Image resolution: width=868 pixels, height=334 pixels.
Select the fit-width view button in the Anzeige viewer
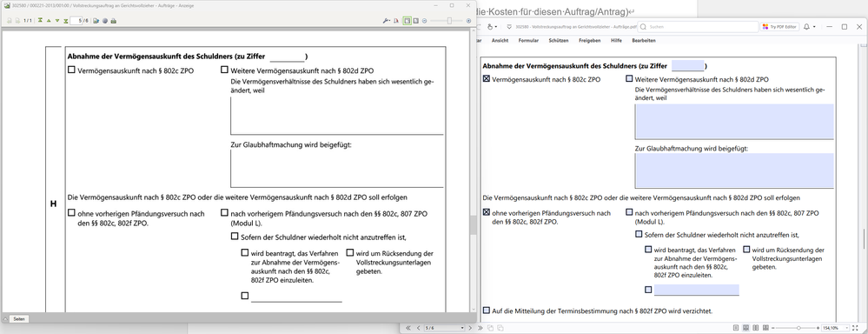click(x=415, y=21)
